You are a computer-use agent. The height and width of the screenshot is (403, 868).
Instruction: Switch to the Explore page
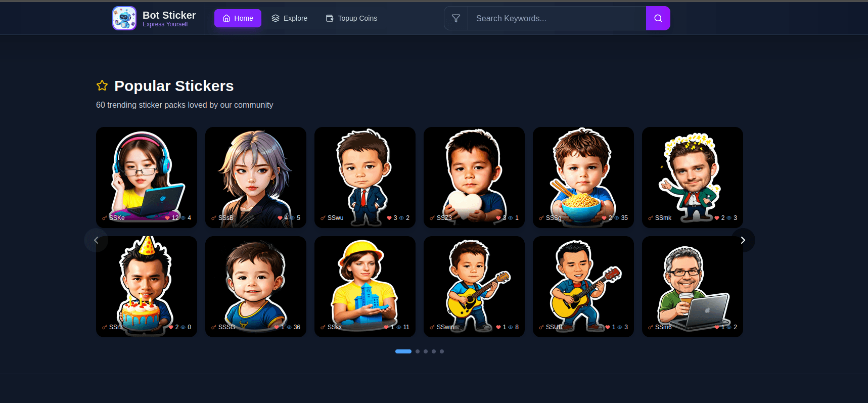tap(290, 18)
